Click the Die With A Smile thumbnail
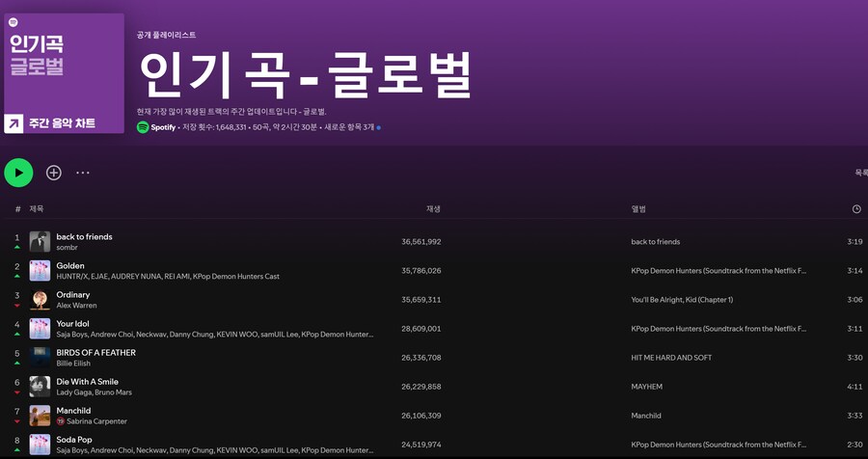 tap(40, 387)
